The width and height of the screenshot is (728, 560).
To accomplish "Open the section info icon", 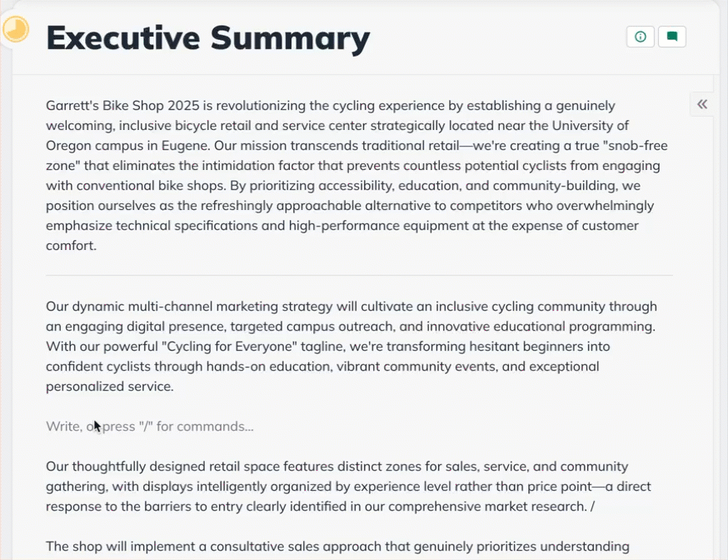I will tap(640, 37).
